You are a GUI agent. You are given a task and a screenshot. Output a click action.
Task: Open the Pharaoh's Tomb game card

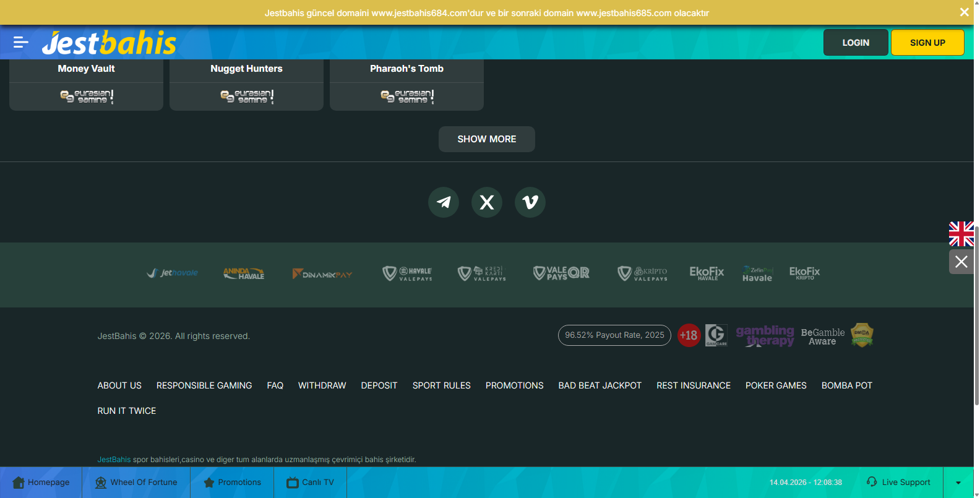point(406,85)
